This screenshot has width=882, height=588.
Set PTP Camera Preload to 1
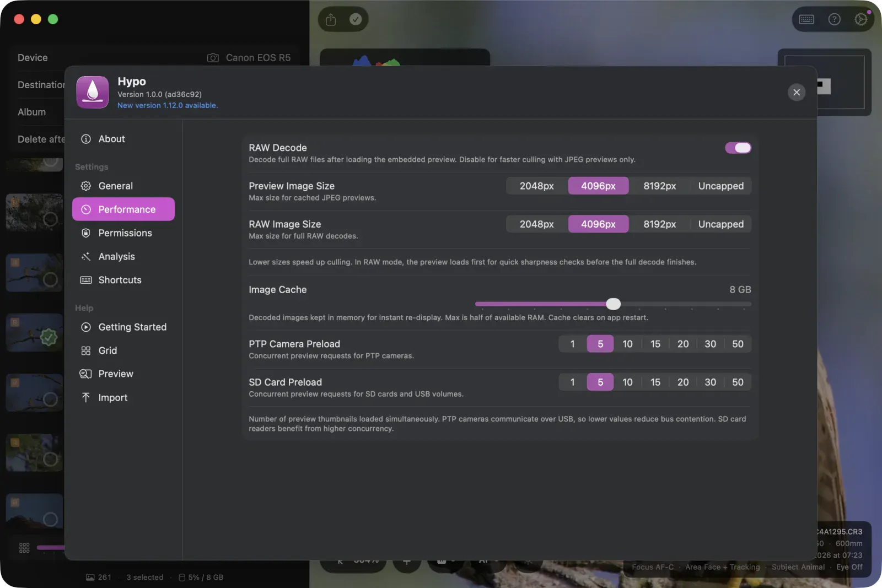pyautogui.click(x=573, y=344)
